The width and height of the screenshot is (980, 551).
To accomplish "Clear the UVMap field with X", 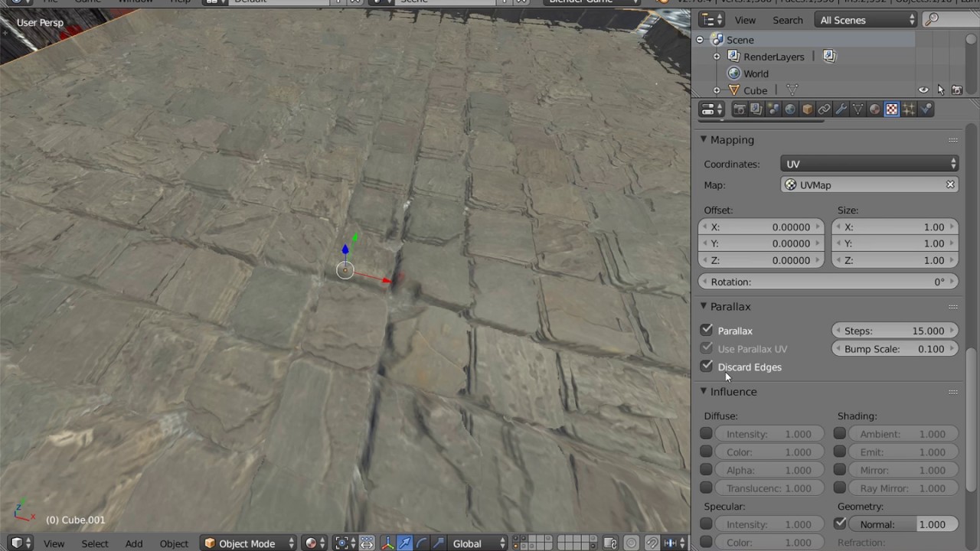I will pyautogui.click(x=950, y=184).
